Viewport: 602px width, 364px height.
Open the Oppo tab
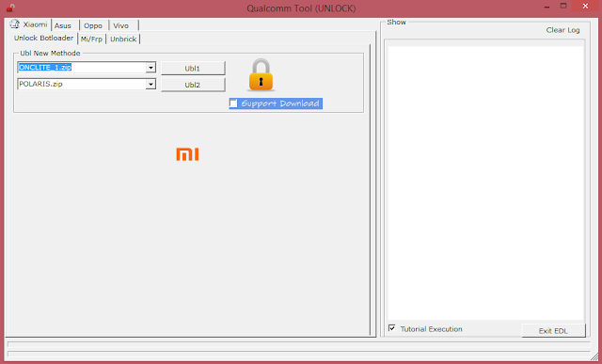tap(93, 25)
